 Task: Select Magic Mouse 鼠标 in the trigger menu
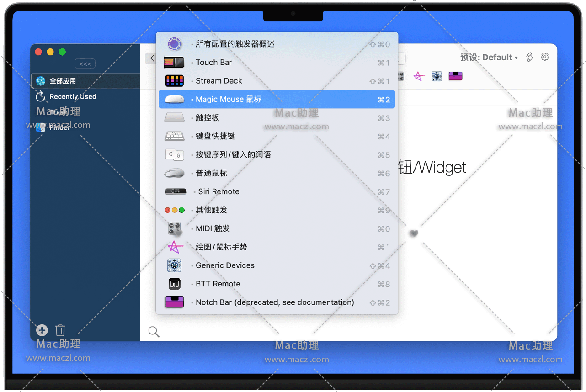[x=277, y=99]
